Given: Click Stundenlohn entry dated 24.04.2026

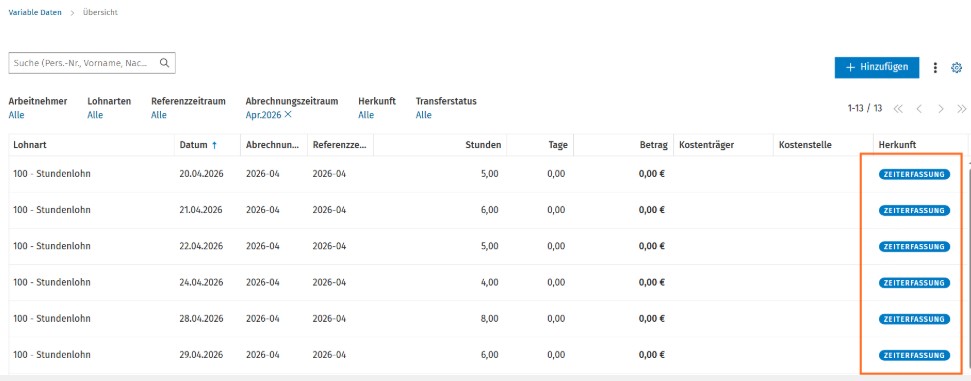Looking at the screenshot, I should [x=52, y=282].
